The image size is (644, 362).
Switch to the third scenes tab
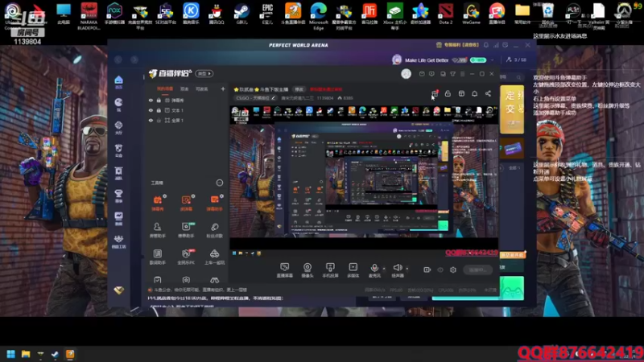point(202,88)
